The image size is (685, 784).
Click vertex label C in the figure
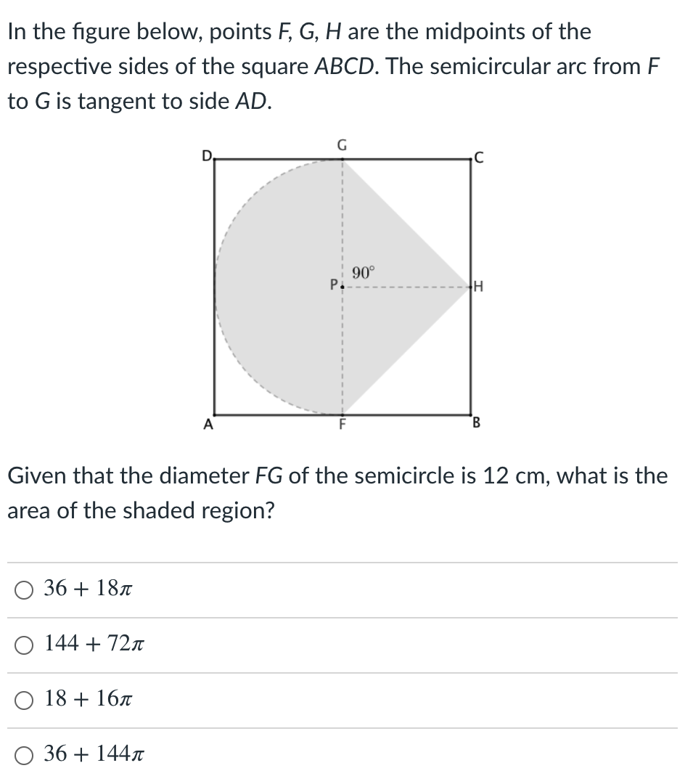pos(478,156)
